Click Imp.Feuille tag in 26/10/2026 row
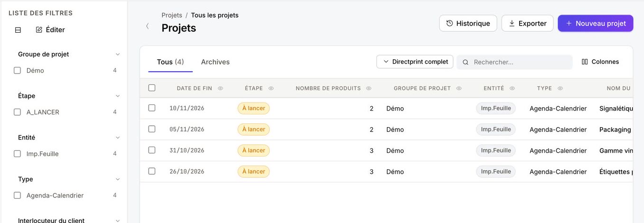The image size is (644, 223). (496, 171)
